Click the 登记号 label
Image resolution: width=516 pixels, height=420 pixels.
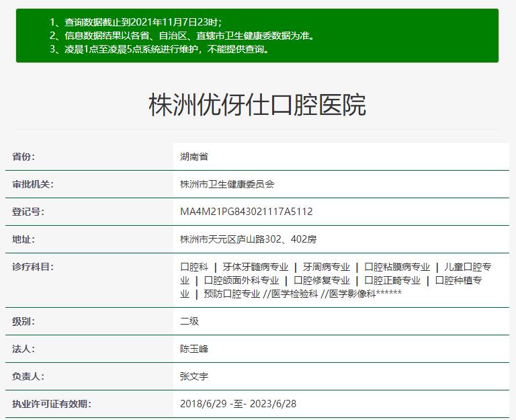tap(28, 212)
